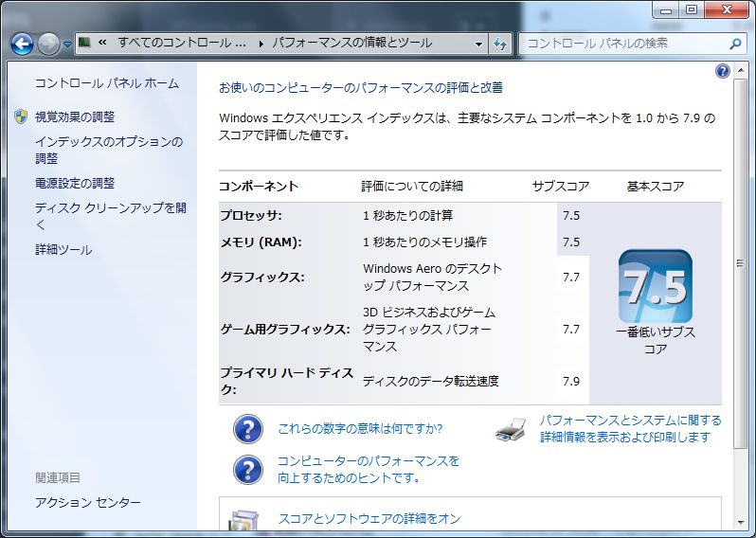Image resolution: width=756 pixels, height=538 pixels.
Task: Click scrollbar down arrow
Action: pos(740,523)
